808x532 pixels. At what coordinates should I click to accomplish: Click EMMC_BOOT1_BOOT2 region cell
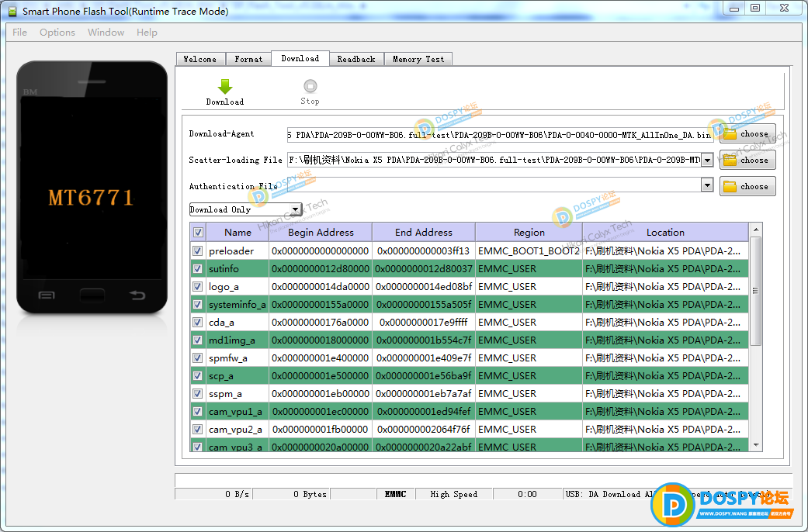coord(529,250)
